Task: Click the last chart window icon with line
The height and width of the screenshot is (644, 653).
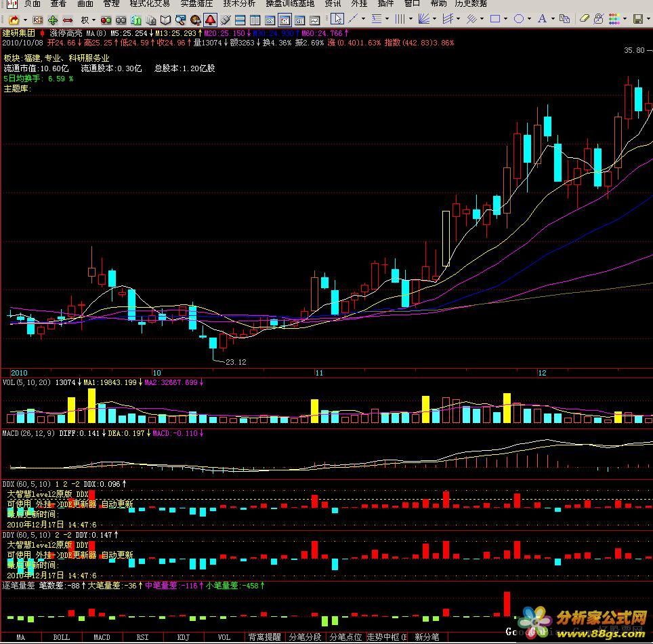Action: (314, 20)
